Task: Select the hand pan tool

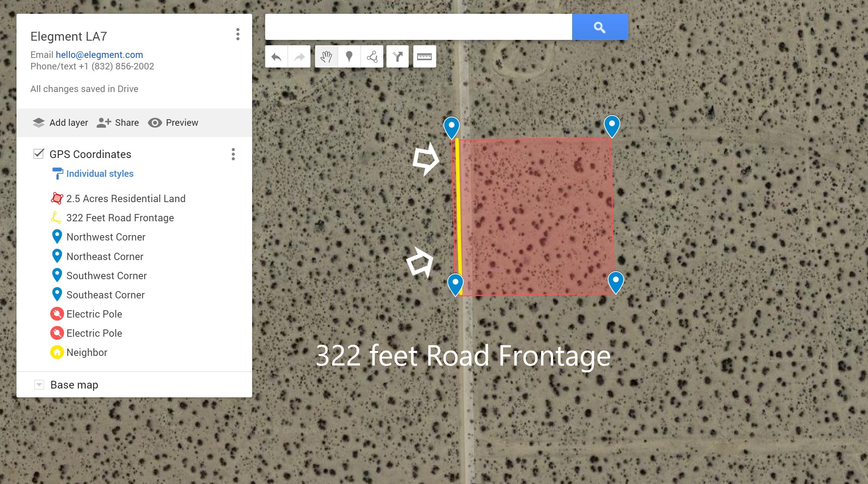Action: (x=326, y=57)
